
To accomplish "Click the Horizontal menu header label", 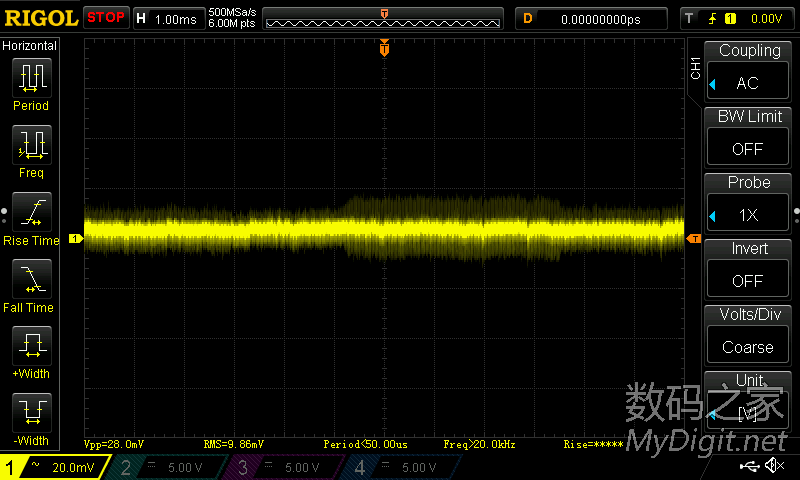I will tap(30, 46).
